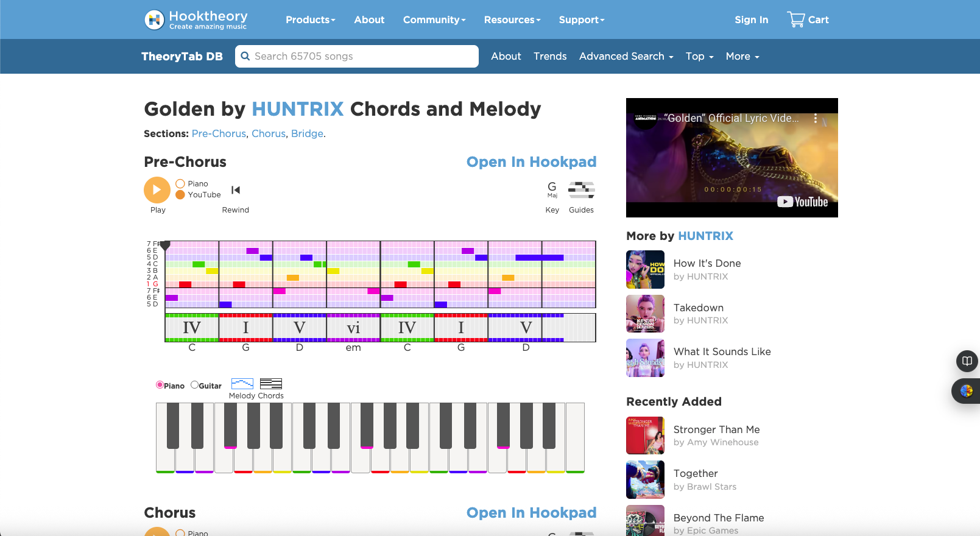Click Sign In
Screen dimensions: 980x536
click(x=751, y=19)
